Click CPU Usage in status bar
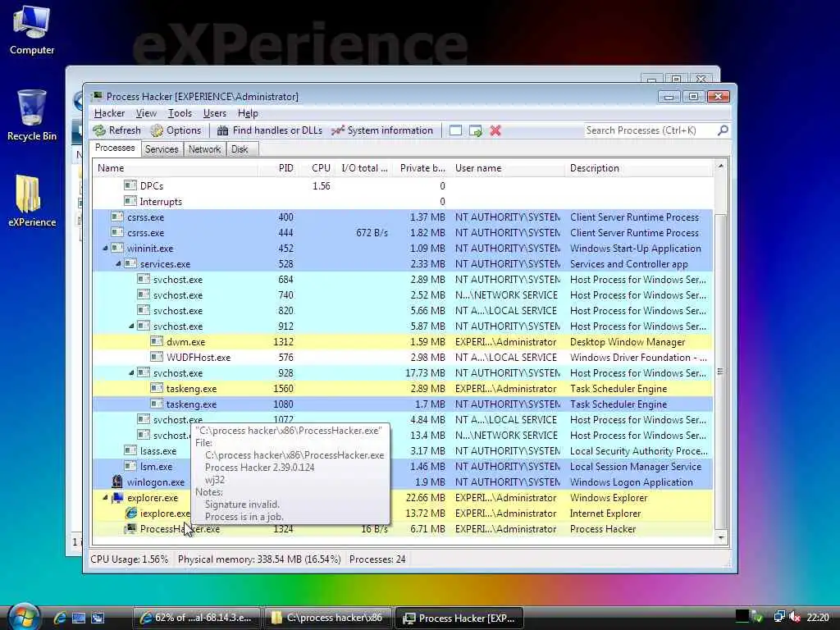Viewport: 840px width, 630px height. [x=129, y=559]
